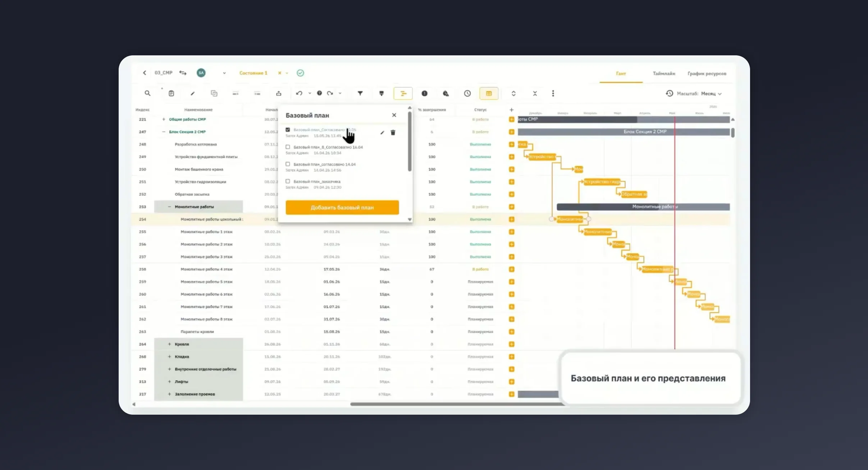The image size is (868, 470).
Task: Click the Блок Секция 2 СМР Gantt bar
Action: point(624,132)
